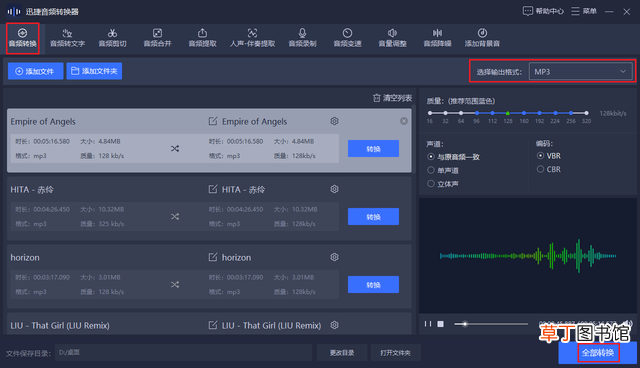Viewport: 640px width, 368px height.
Task: Open the 音频提取 audio extract tool
Action: click(202, 38)
